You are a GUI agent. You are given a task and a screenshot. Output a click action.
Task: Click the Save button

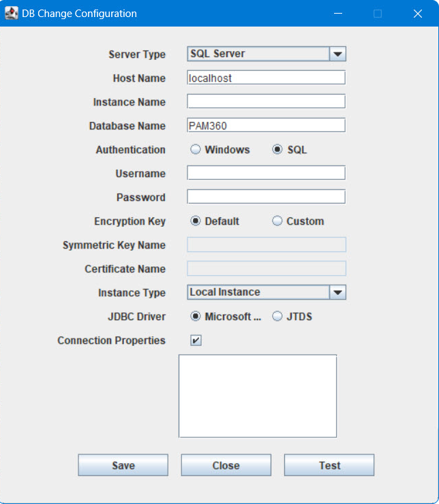coord(123,465)
